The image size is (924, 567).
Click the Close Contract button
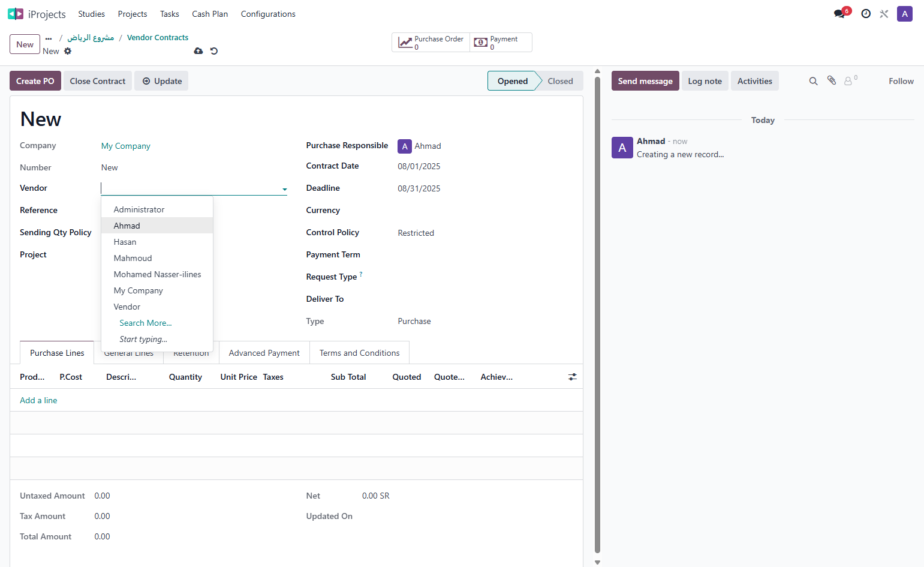coord(98,81)
